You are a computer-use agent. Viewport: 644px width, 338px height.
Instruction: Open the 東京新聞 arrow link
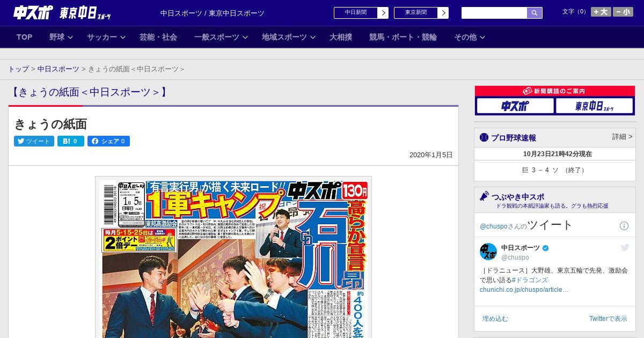click(x=443, y=13)
